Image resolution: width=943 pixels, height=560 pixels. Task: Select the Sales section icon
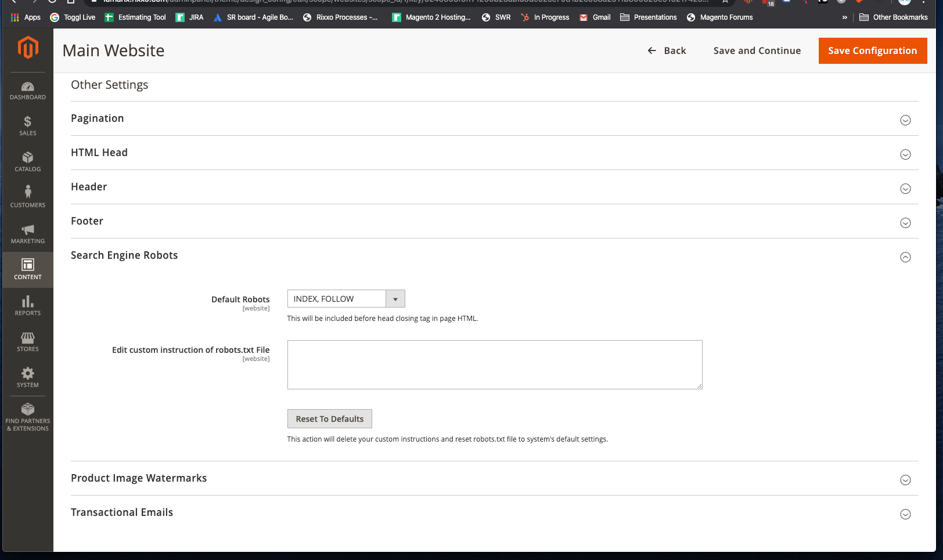(x=27, y=126)
